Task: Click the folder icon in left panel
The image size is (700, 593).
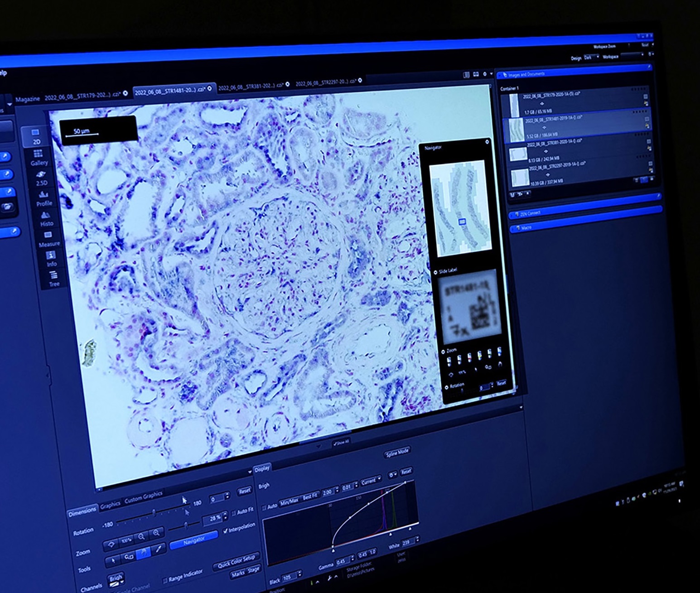Action: pos(7,207)
